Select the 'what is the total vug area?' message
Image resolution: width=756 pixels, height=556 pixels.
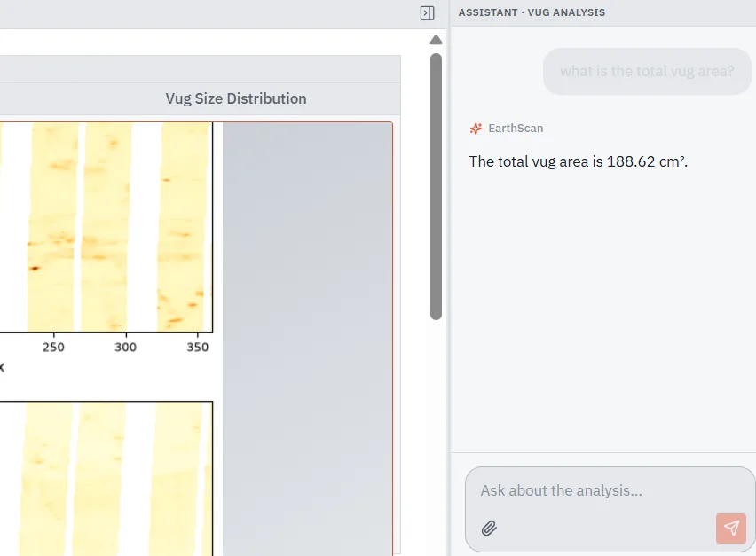pyautogui.click(x=647, y=71)
